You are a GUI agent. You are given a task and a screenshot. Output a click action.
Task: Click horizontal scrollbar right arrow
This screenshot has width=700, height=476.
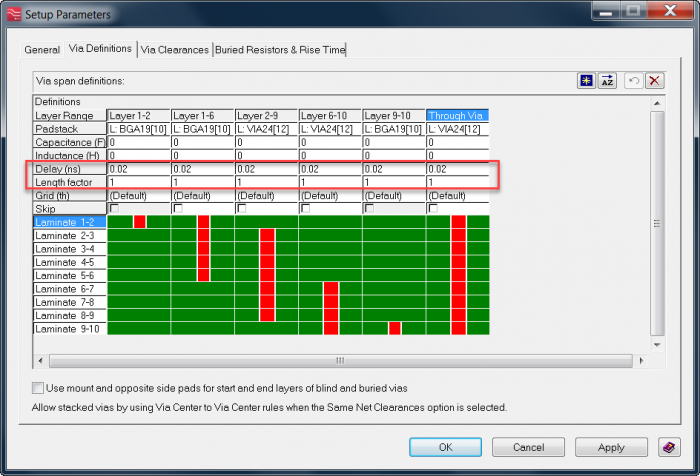point(641,360)
